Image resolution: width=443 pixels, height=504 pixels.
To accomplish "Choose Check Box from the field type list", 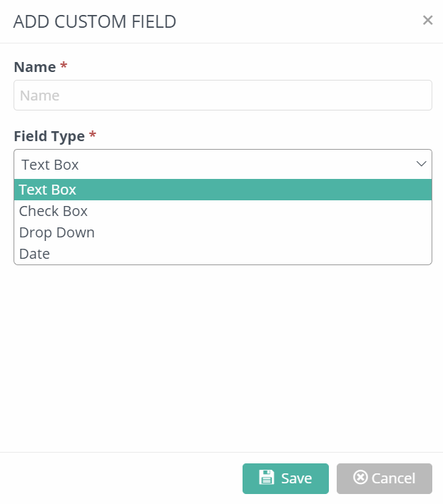I will (x=54, y=211).
